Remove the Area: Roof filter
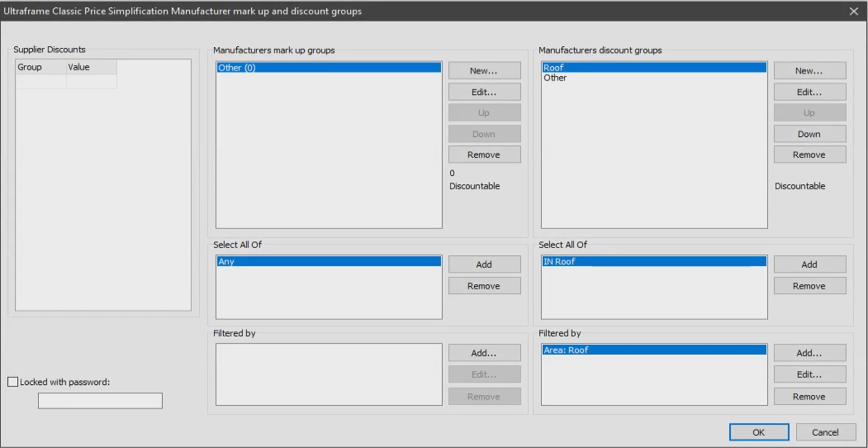The image size is (868, 448). pos(810,397)
